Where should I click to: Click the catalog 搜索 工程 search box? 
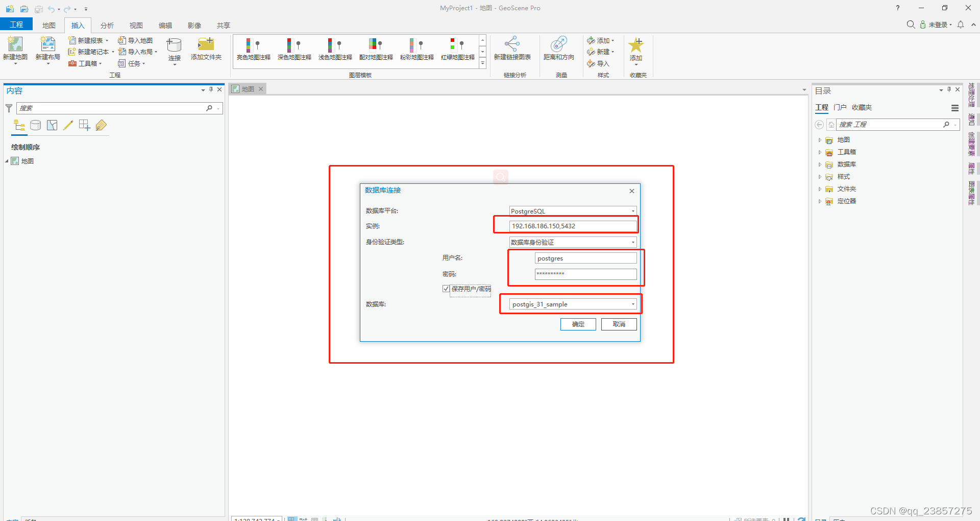(898, 125)
